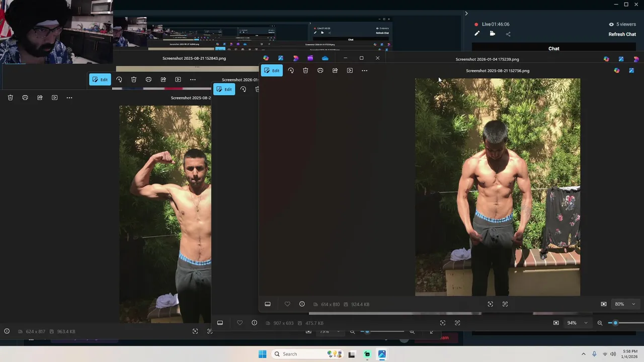The image size is (644, 362).
Task: Click Edit in the 152843.png Photos window
Action: tap(100, 79)
